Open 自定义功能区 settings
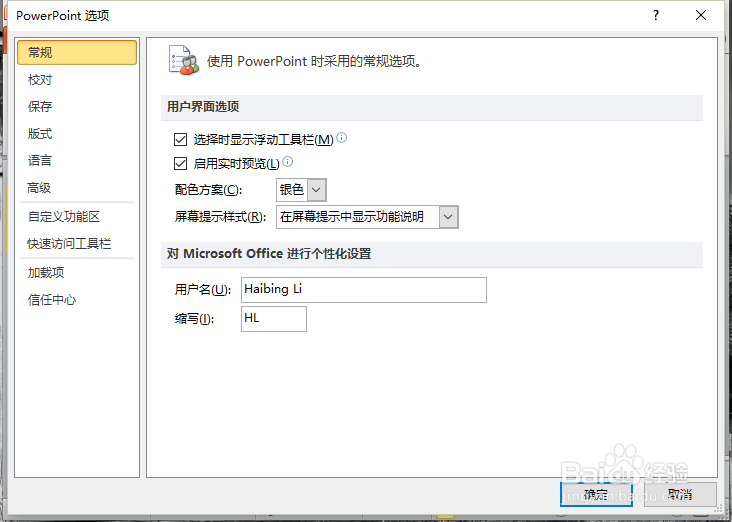The image size is (732, 522). click(64, 217)
